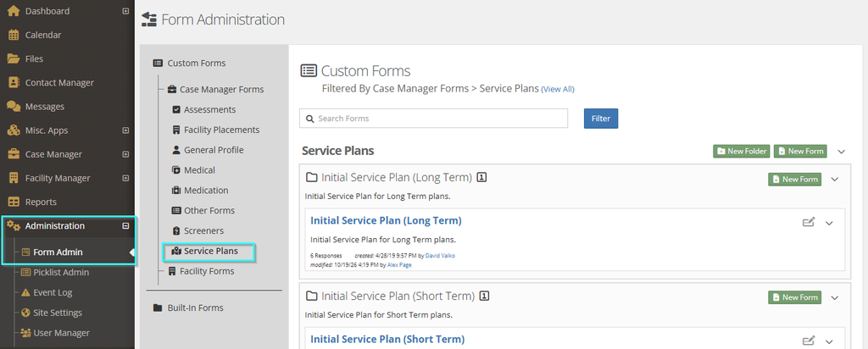868x349 pixels.
Task: Click the Case Manager briefcase icon
Action: point(14,154)
